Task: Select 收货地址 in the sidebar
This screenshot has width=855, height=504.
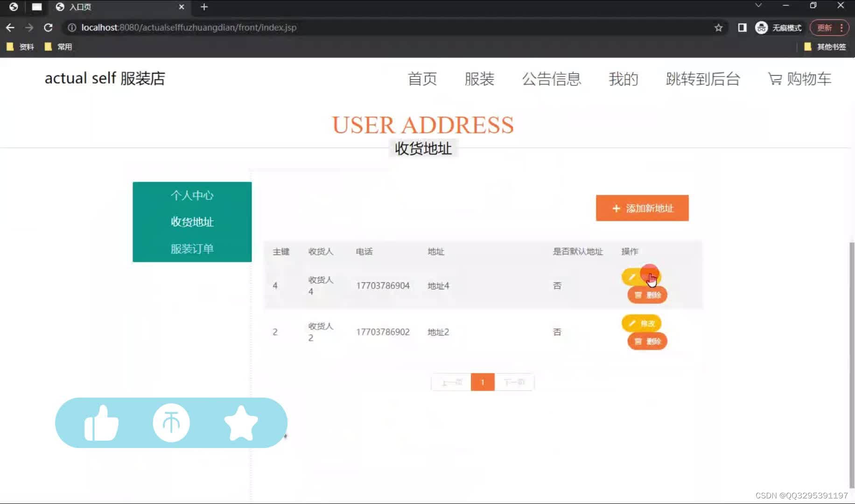Action: (192, 222)
